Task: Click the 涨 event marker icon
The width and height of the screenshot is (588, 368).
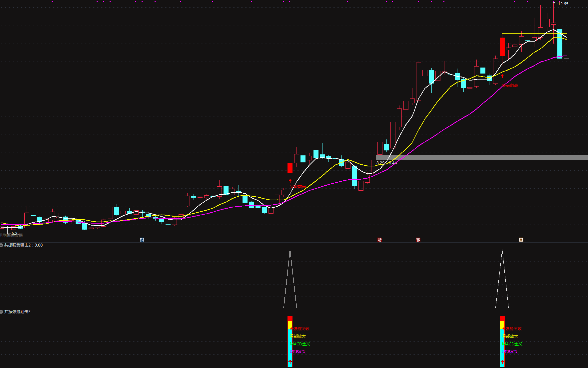Action: [418, 240]
